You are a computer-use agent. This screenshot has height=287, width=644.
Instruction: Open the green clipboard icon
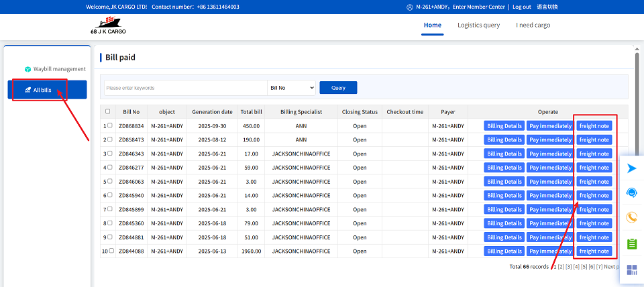click(x=631, y=243)
